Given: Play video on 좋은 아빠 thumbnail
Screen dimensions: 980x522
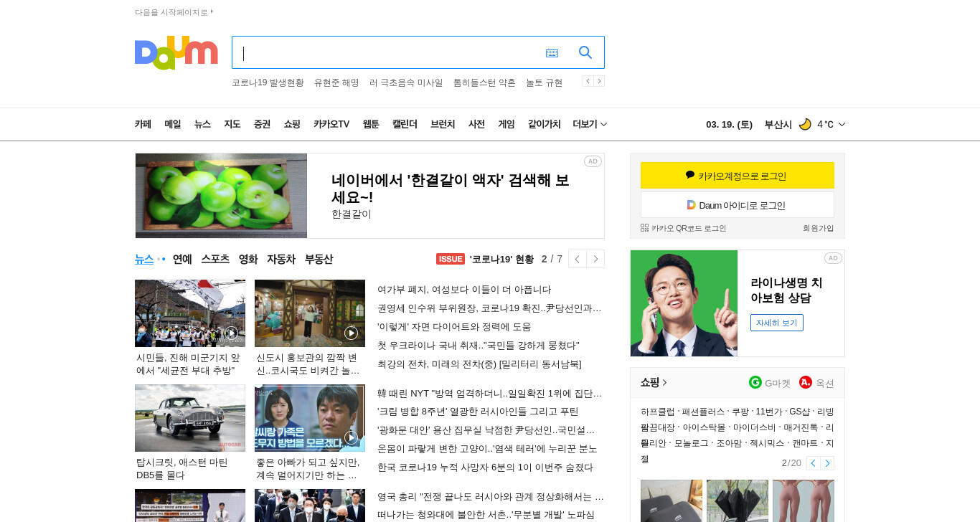Looking at the screenshot, I should click(x=351, y=437).
